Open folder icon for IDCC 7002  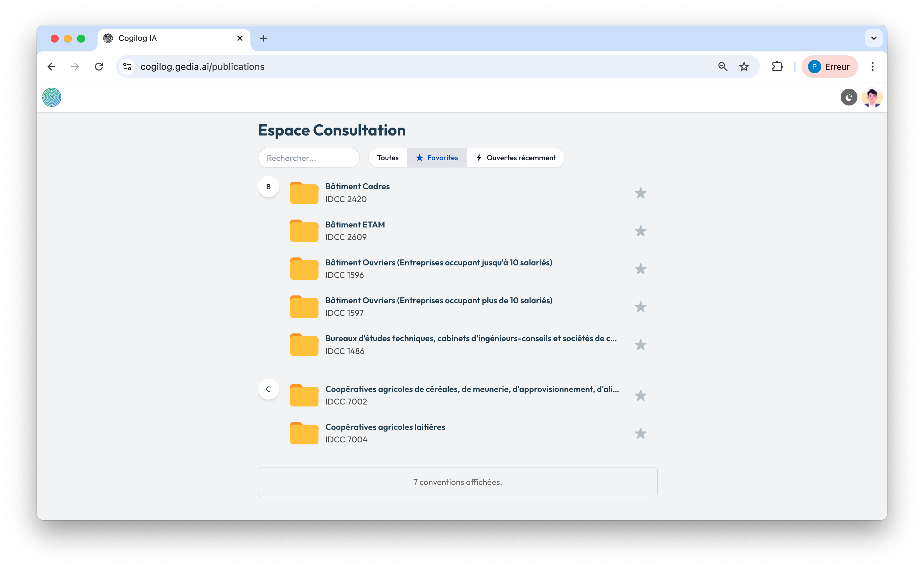(x=304, y=396)
